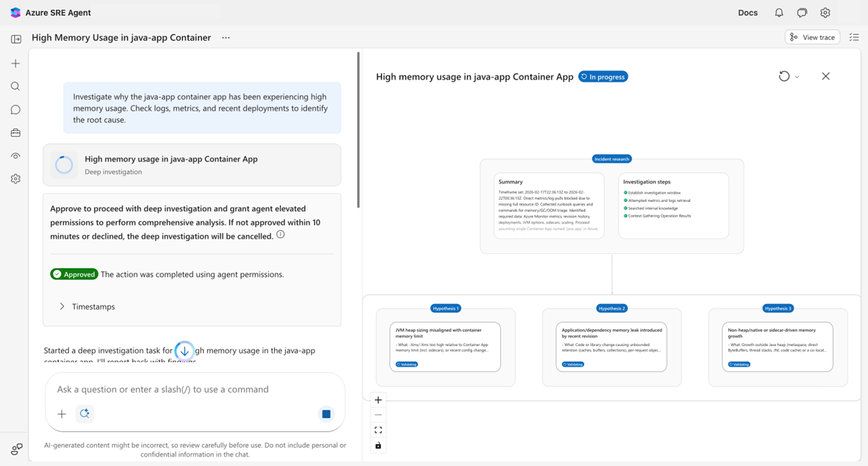868x466 pixels.
Task: Start a new chat with plus icon
Action: tap(16, 64)
